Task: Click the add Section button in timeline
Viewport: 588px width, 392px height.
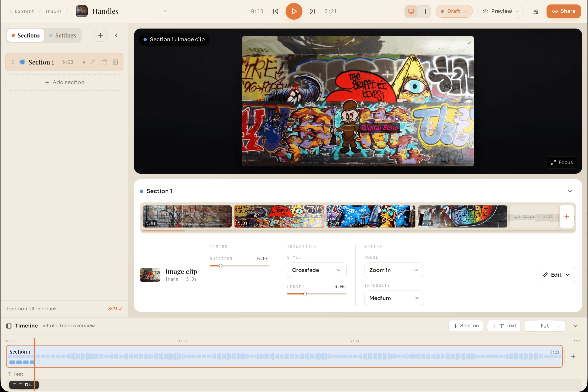Action: 466,326
